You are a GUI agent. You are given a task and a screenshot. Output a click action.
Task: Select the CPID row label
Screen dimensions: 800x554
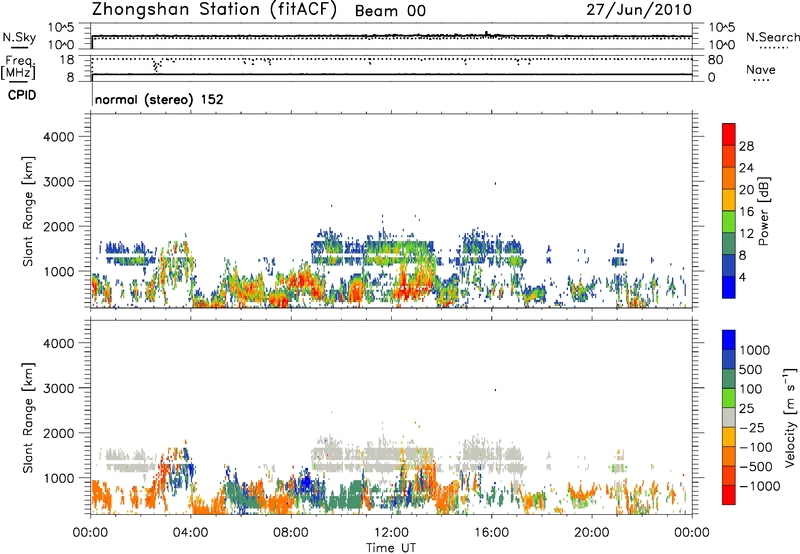[x=22, y=95]
